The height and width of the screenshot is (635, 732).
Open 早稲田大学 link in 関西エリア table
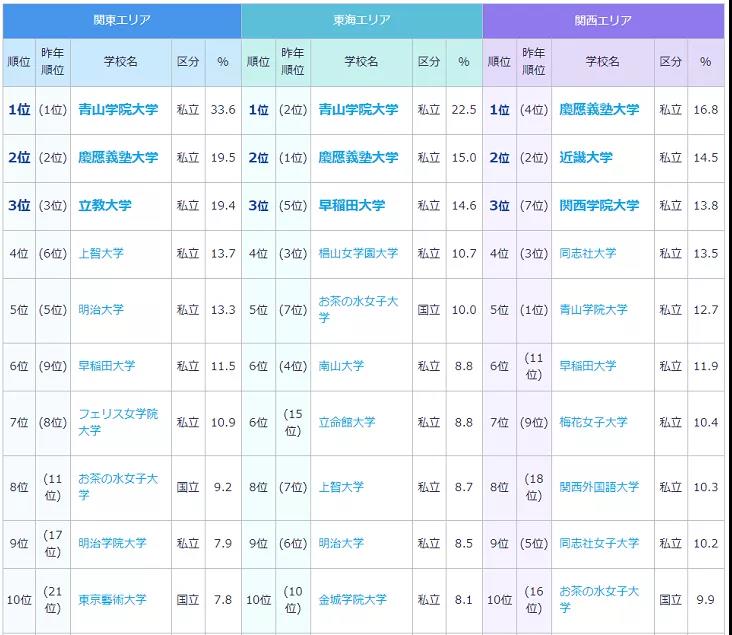pos(588,366)
